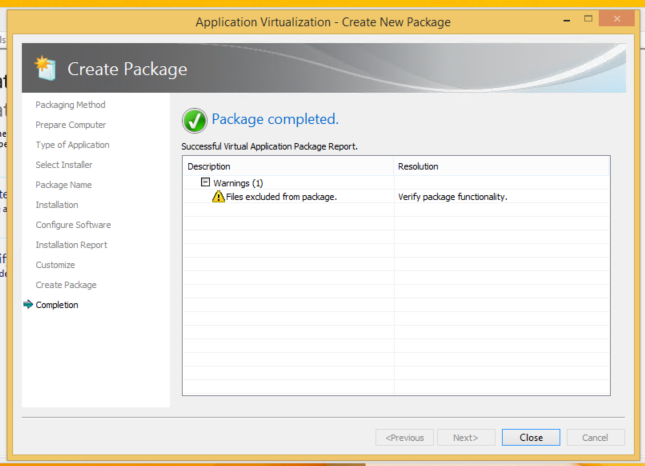
Task: Choose the Customize step in sidebar
Action: point(55,265)
